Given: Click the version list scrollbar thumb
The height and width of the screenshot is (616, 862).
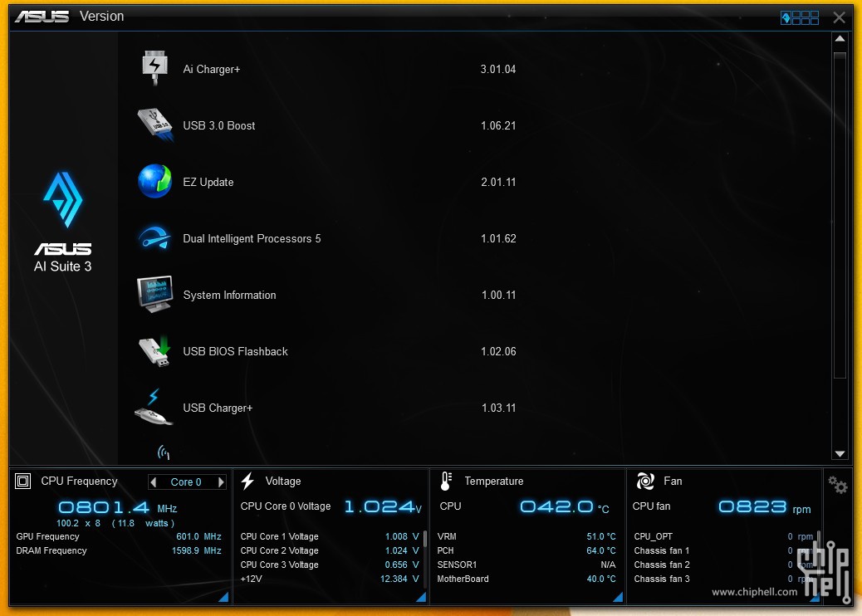Looking at the screenshot, I should click(840, 215).
